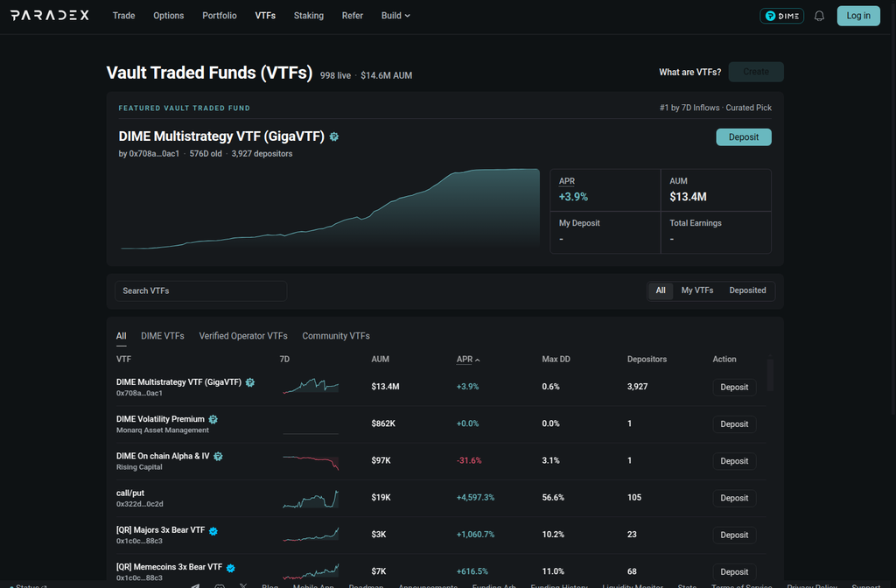
Task: Open the notifications bell
Action: click(819, 16)
